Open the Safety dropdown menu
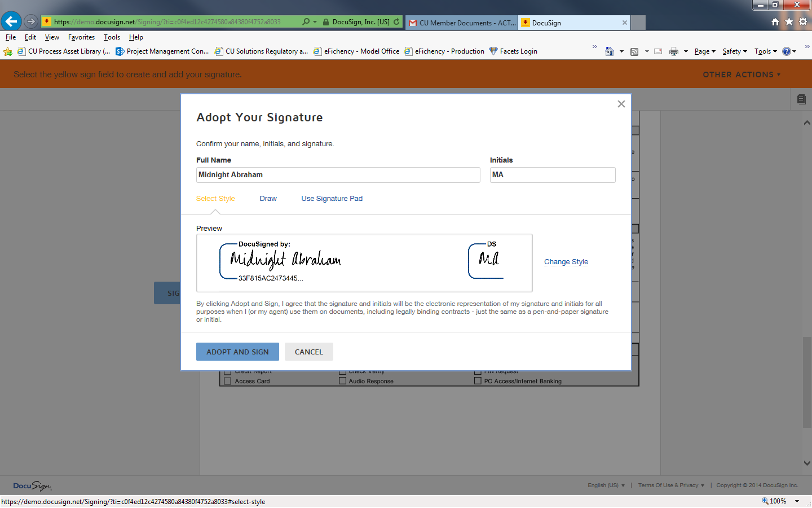The height and width of the screenshot is (508, 812). (735, 51)
